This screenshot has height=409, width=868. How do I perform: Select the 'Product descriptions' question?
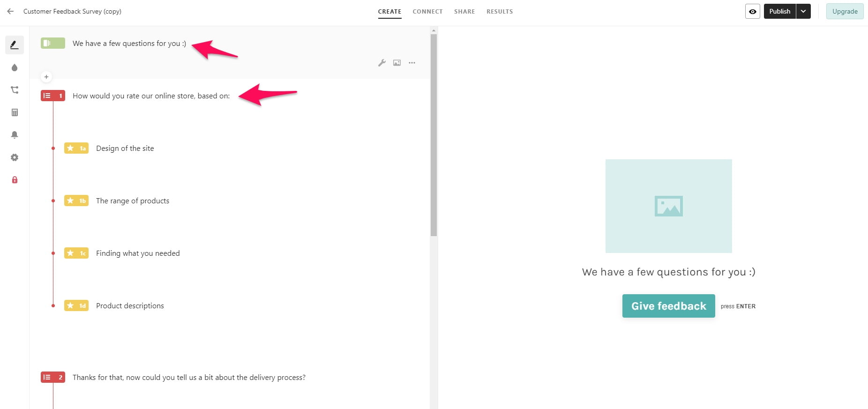point(130,305)
